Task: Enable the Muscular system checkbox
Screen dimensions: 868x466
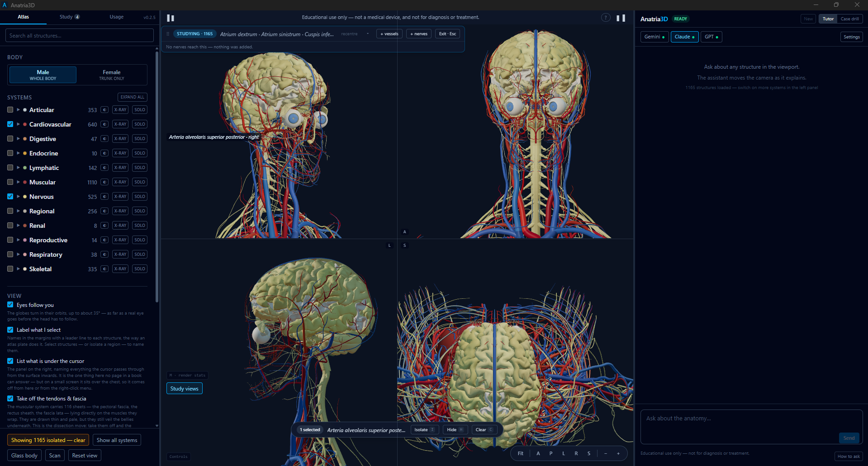Action: (10, 182)
